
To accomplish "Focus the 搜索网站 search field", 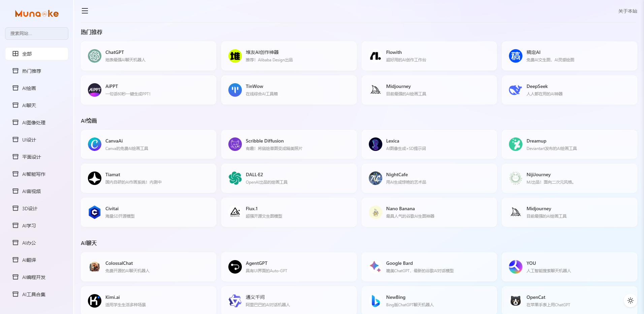I will click(37, 34).
